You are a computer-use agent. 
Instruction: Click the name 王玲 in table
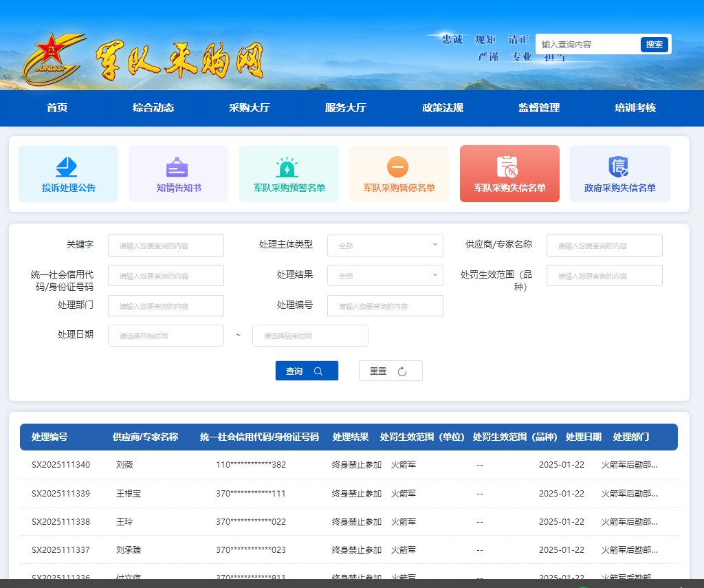click(x=124, y=521)
